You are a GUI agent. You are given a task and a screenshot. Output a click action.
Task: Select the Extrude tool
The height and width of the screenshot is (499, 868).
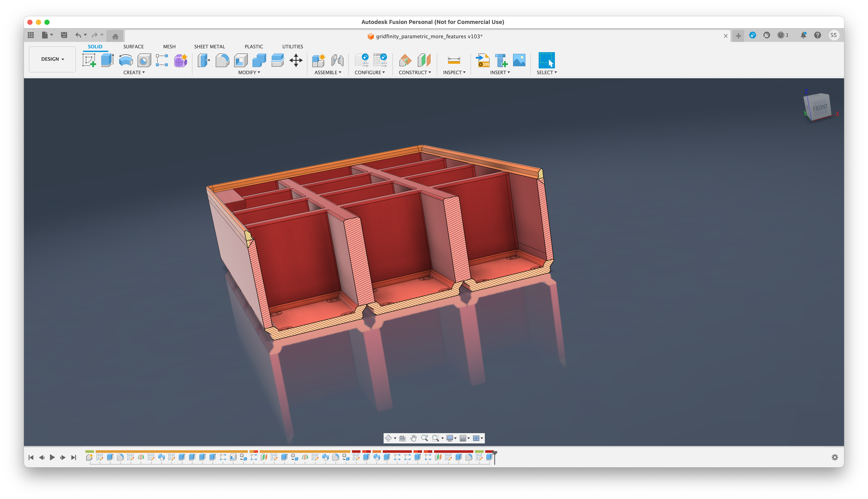(x=107, y=60)
